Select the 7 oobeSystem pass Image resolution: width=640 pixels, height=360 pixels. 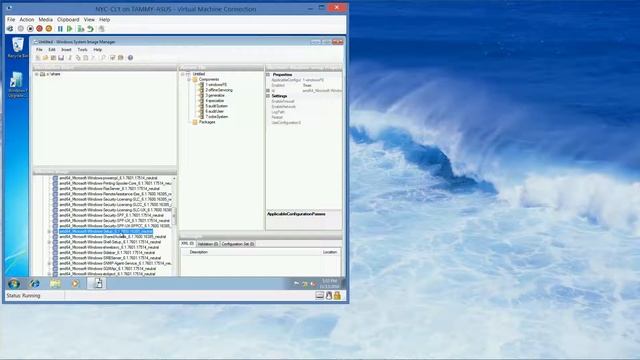pyautogui.click(x=217, y=117)
